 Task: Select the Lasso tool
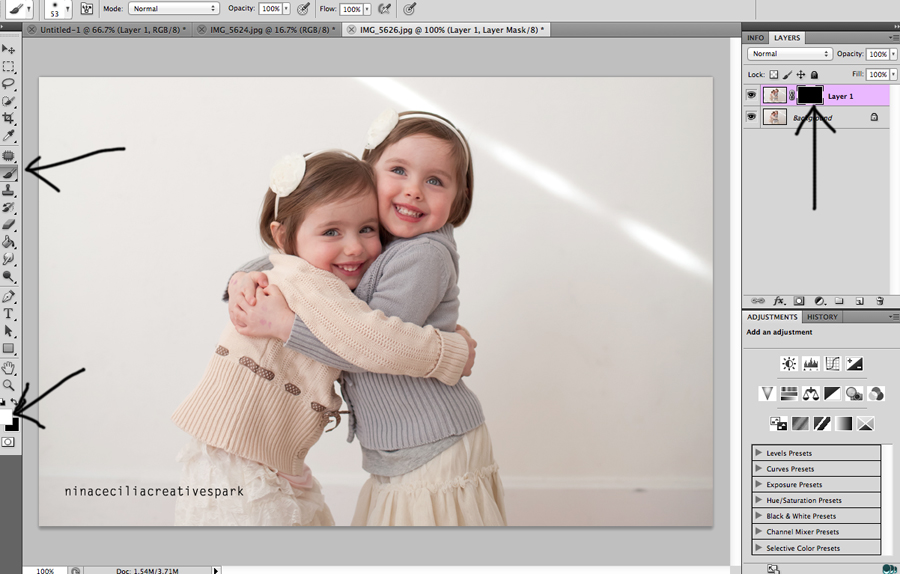click(x=9, y=84)
